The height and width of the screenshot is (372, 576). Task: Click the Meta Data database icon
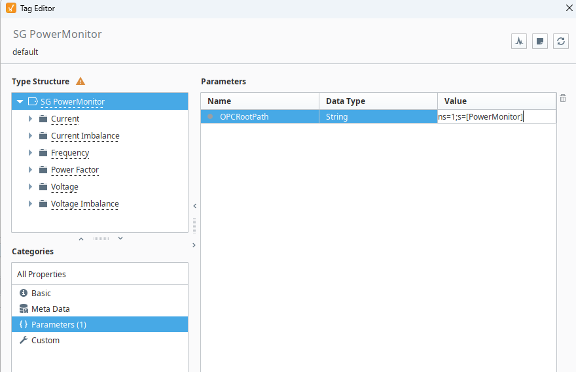coord(24,308)
